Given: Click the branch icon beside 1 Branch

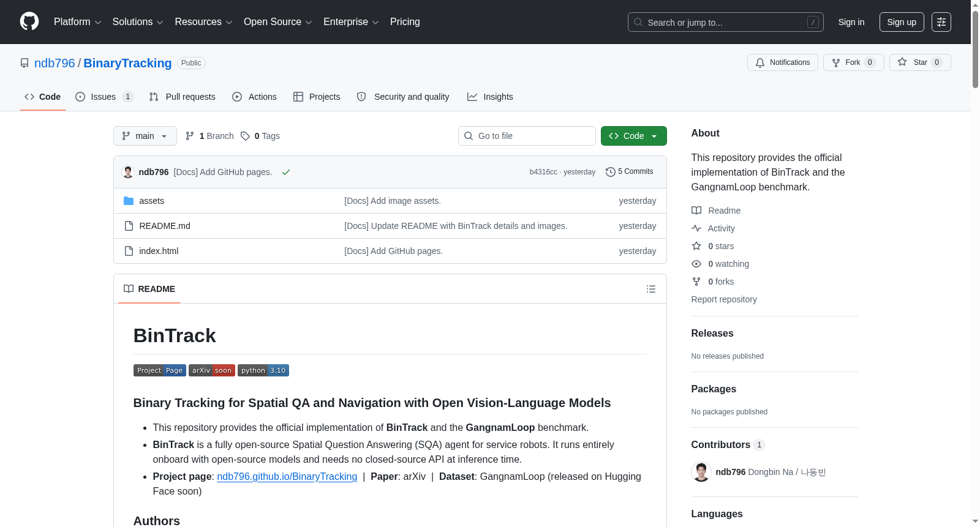Looking at the screenshot, I should point(190,136).
